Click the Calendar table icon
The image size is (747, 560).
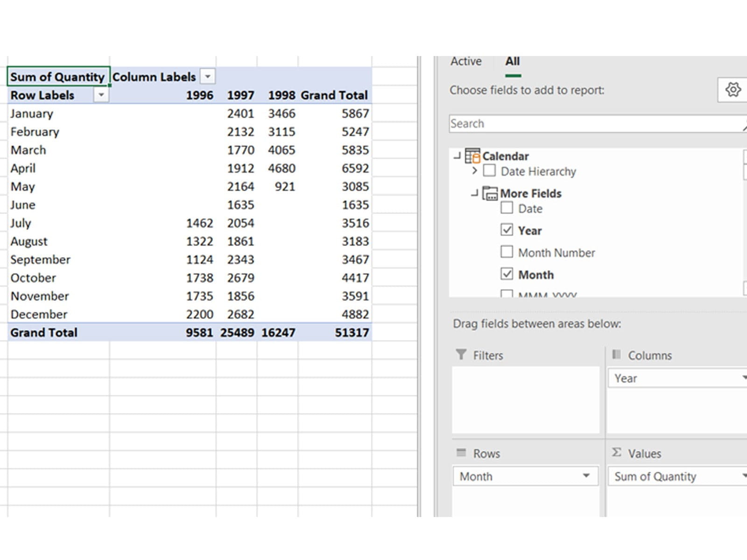[x=472, y=156]
